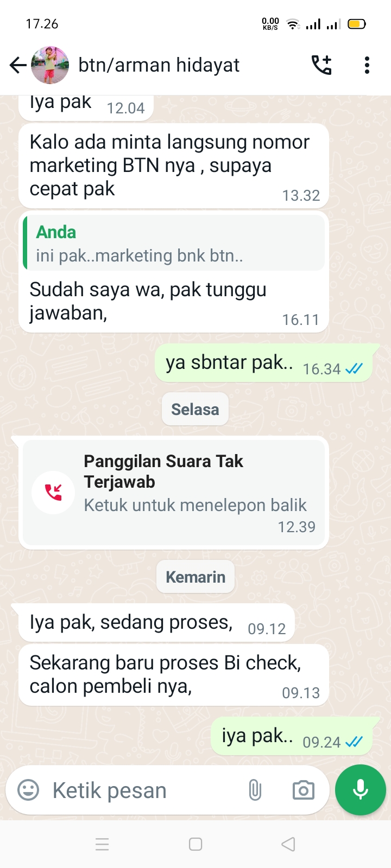Screen dimensions: 391x868
Task: Tap the Selasa date chip
Action: (195, 409)
